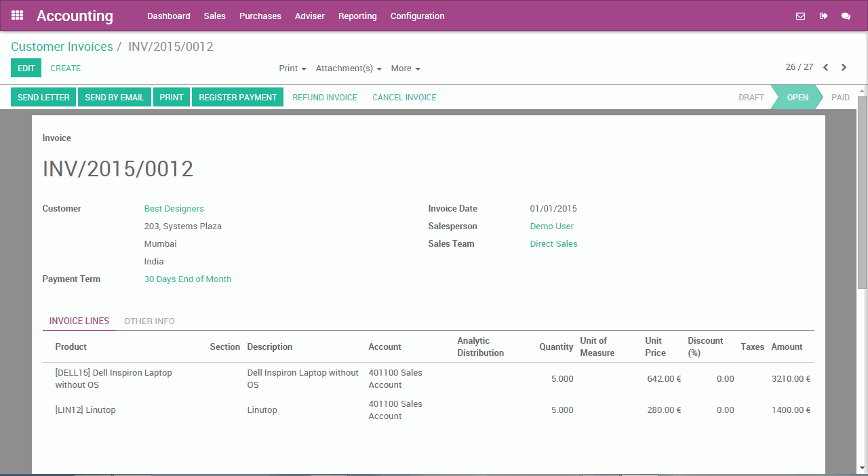
Task: Open the messaging inbox envelope icon
Action: pyautogui.click(x=801, y=16)
